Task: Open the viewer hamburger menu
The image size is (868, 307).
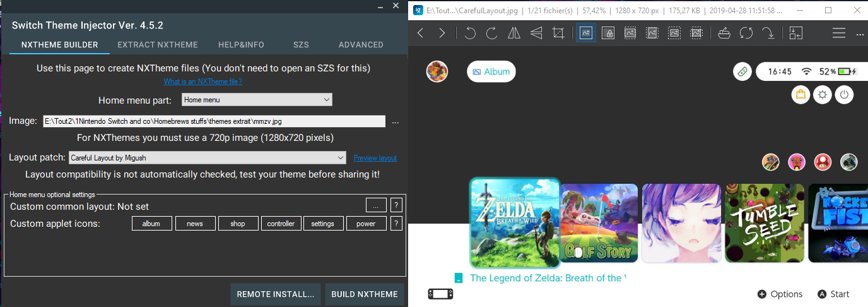Action: 838,33
